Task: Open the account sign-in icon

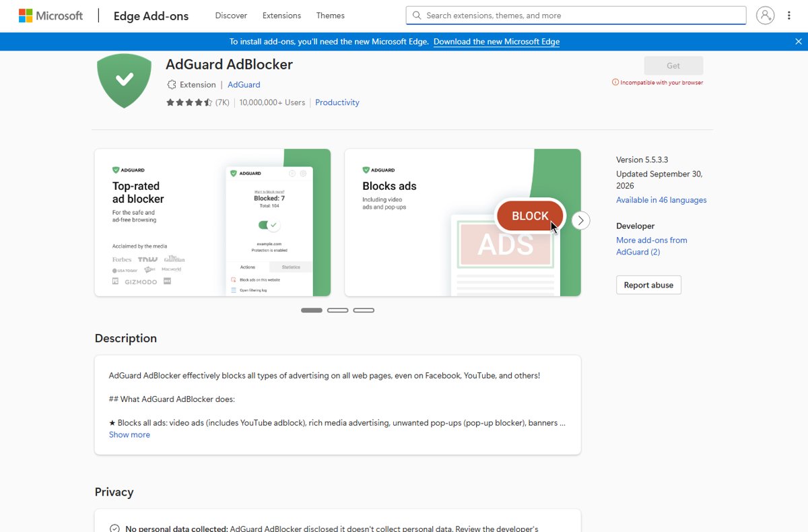Action: (765, 15)
